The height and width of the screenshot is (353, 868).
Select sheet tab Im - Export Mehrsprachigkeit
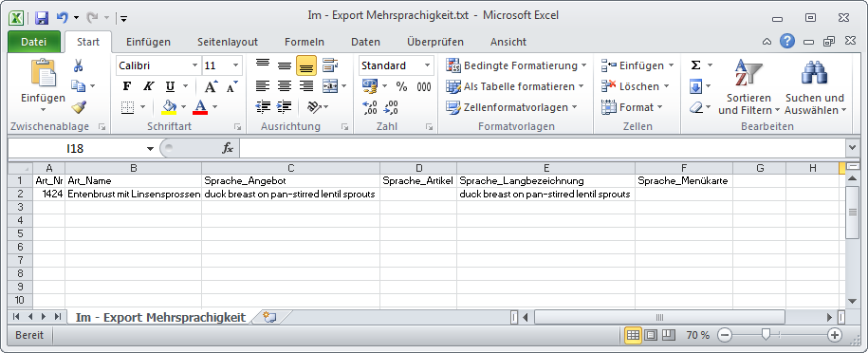pyautogui.click(x=160, y=318)
